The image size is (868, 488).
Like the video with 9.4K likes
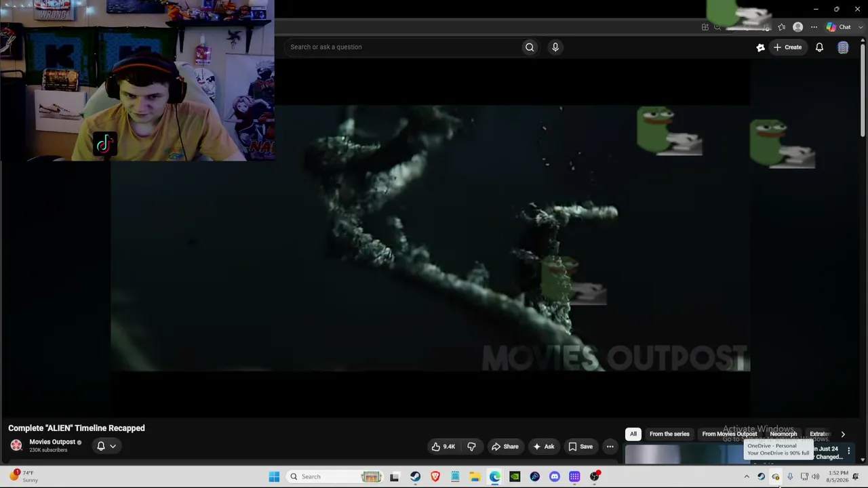(x=443, y=447)
